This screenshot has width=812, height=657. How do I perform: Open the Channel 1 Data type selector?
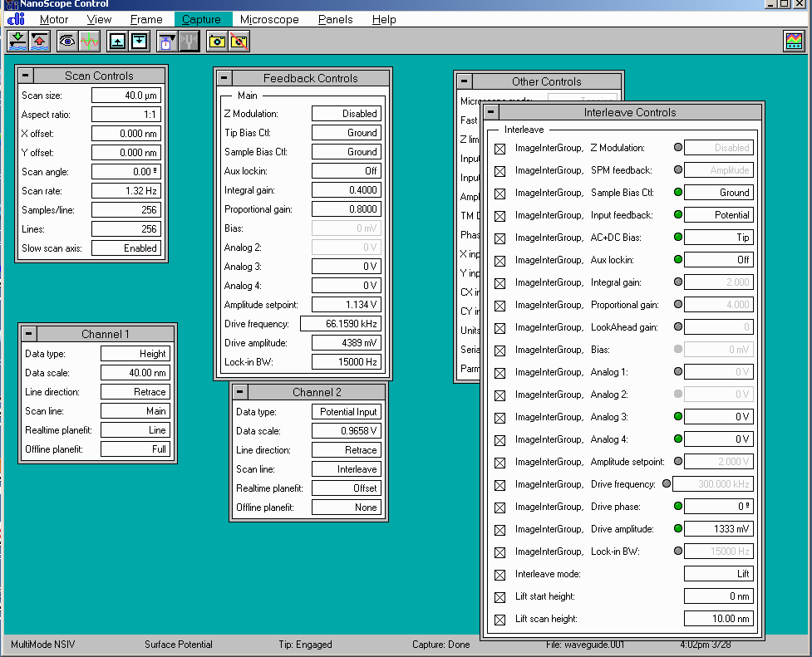pos(135,354)
